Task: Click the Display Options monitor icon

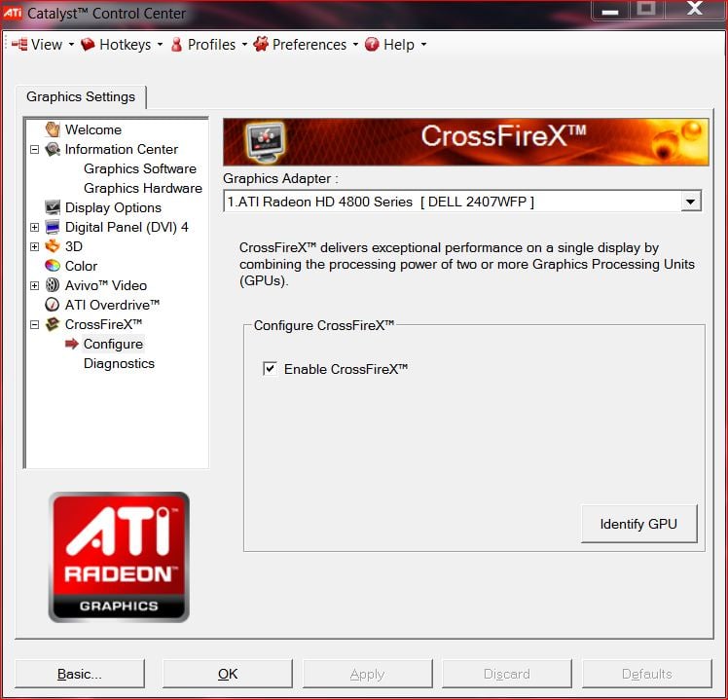Action: coord(53,207)
